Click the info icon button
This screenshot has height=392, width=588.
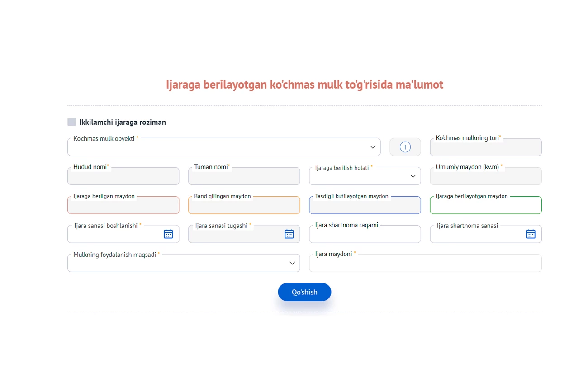pos(405,147)
